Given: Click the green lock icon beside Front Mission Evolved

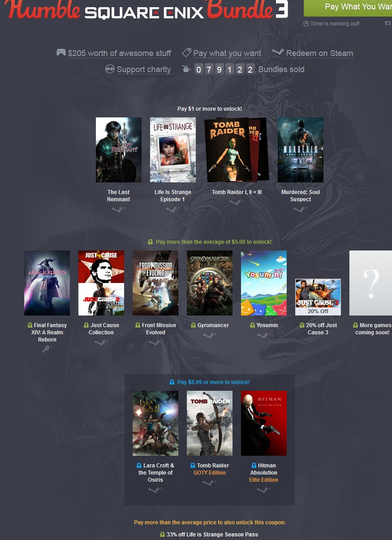Looking at the screenshot, I should (x=138, y=325).
